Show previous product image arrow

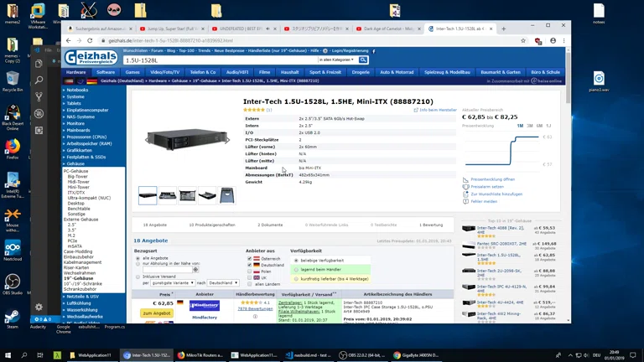(x=147, y=141)
